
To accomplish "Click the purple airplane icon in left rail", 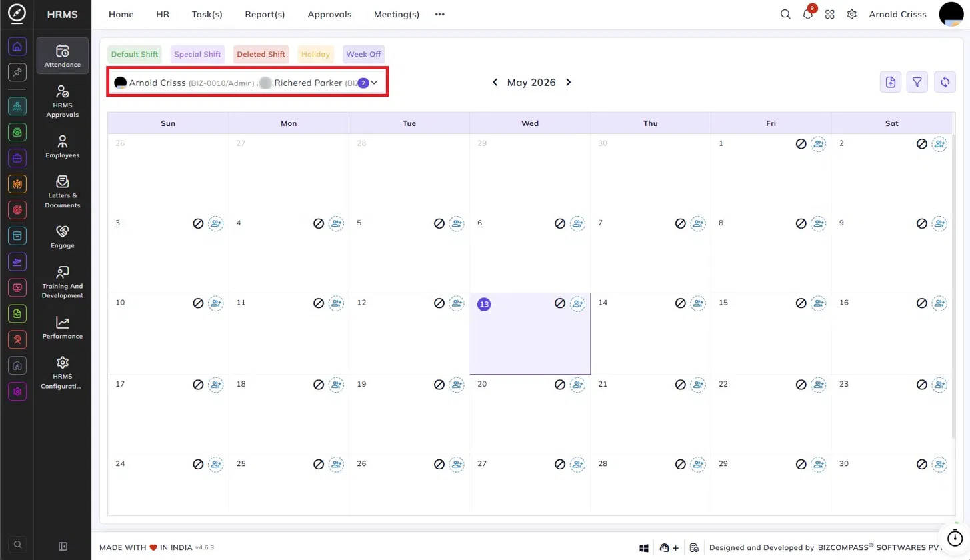I will pos(17,261).
